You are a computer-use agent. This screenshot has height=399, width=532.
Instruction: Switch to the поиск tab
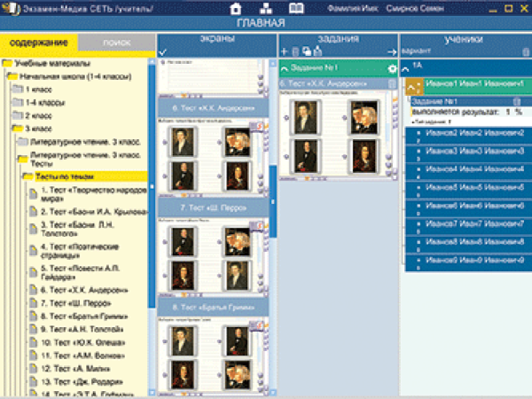coord(116,42)
